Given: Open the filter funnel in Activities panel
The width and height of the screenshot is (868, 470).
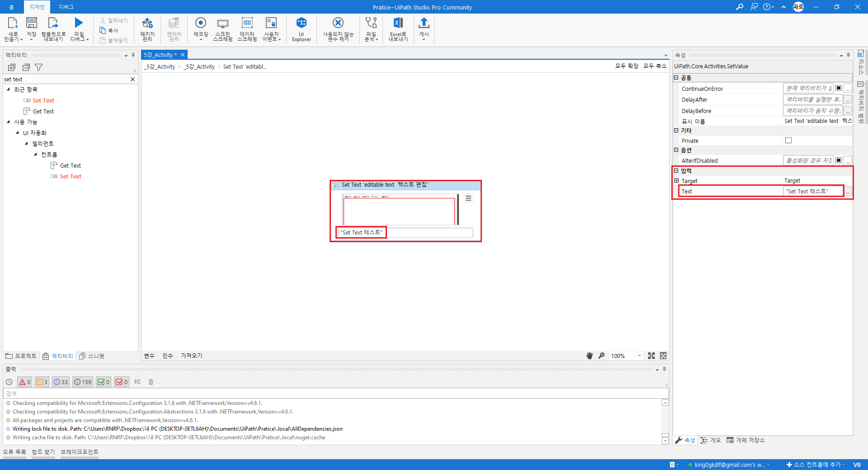Looking at the screenshot, I should pyautogui.click(x=39, y=67).
